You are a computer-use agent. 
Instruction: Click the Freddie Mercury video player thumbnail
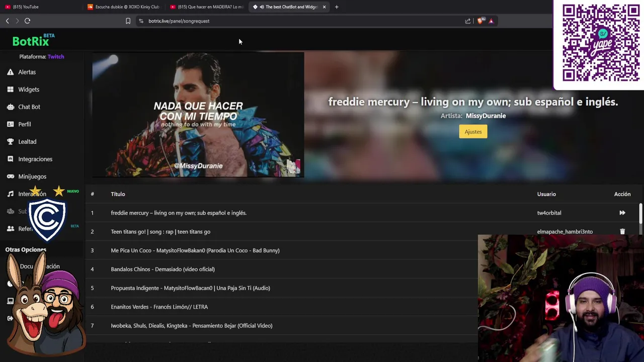[198, 115]
